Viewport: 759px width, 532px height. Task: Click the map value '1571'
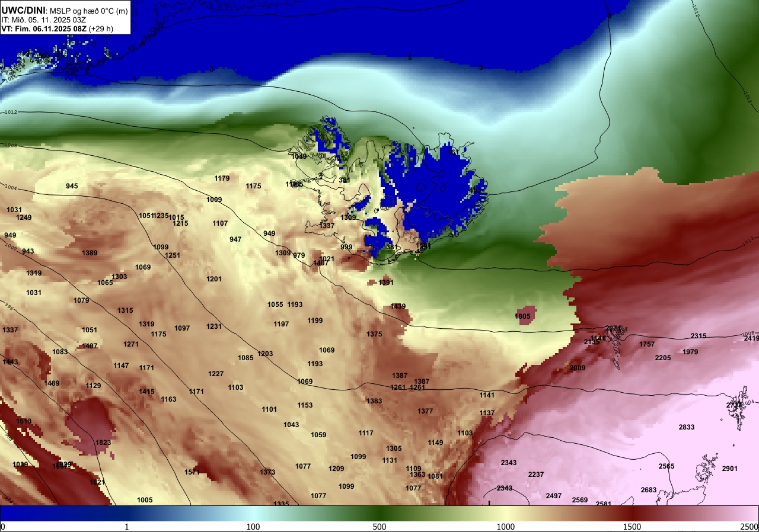tap(192, 472)
